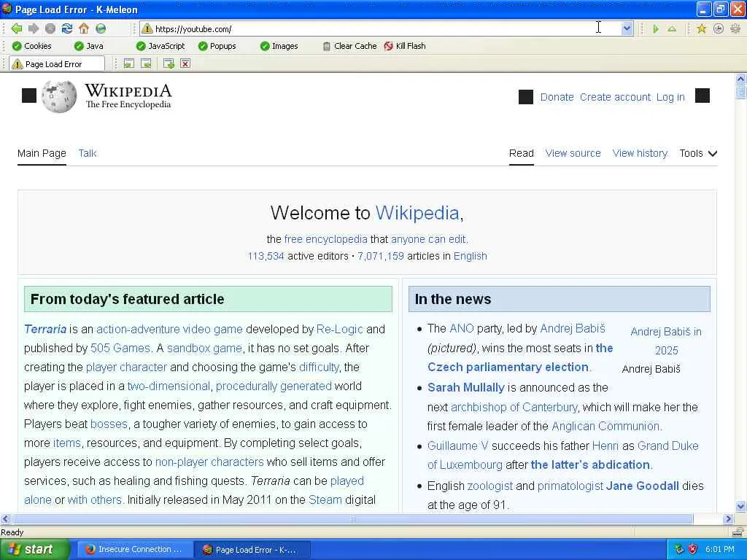The width and height of the screenshot is (747, 560).
Task: Open the Terraria article link
Action: click(x=45, y=329)
